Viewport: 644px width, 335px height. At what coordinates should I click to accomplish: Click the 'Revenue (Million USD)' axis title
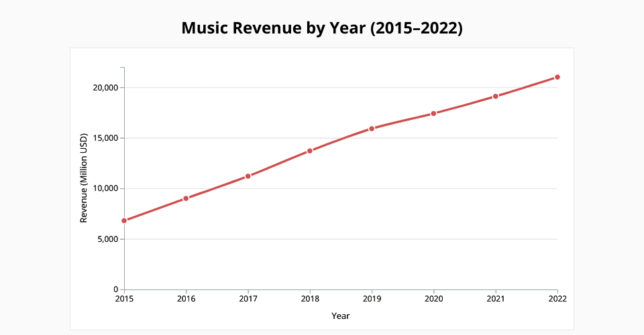pyautogui.click(x=84, y=178)
